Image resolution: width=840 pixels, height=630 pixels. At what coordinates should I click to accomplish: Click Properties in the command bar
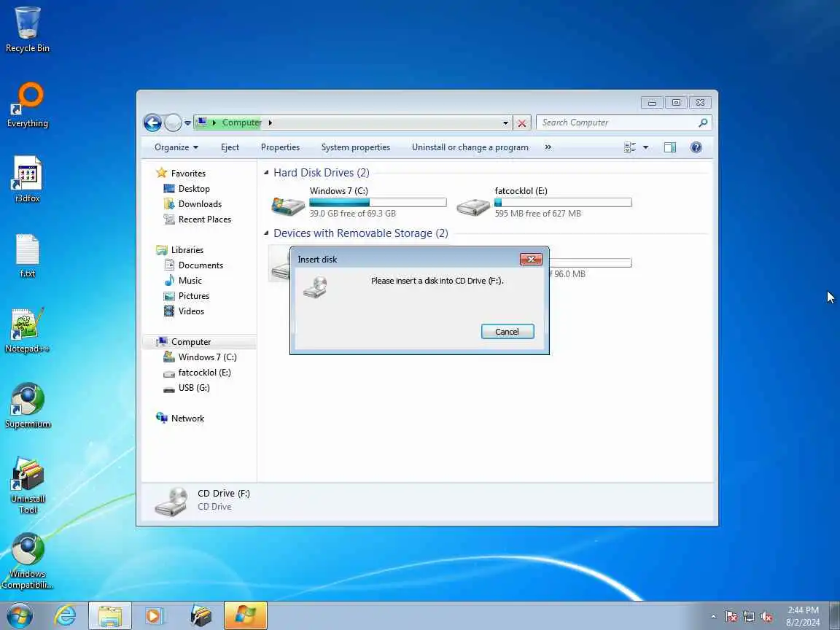click(280, 147)
